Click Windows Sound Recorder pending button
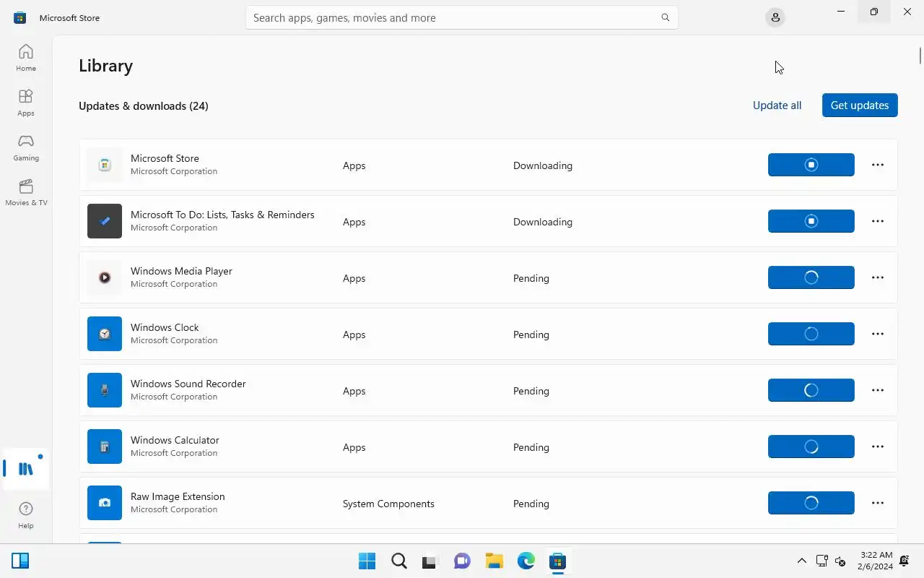Image resolution: width=924 pixels, height=578 pixels. pyautogui.click(x=811, y=390)
